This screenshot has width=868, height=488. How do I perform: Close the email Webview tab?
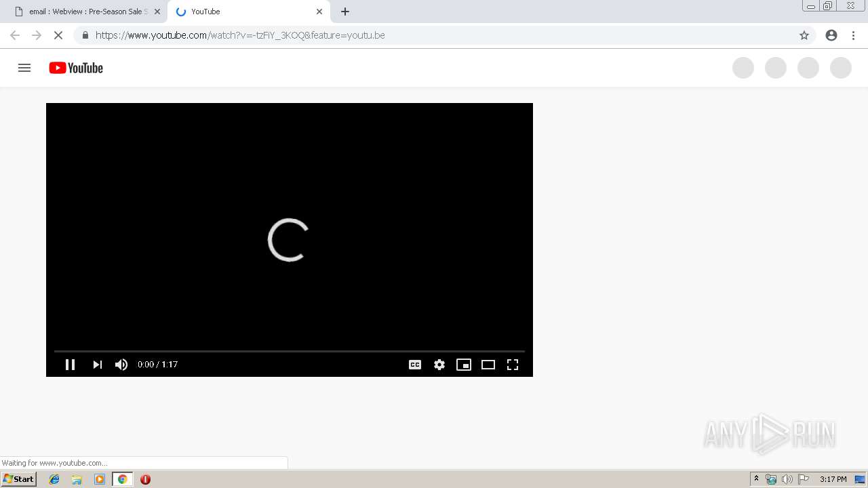157,12
